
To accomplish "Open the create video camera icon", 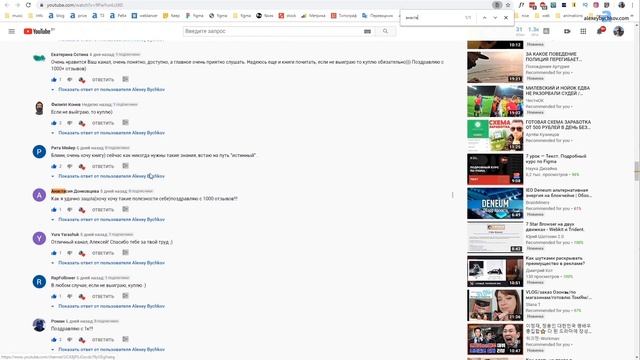I will click(x=567, y=31).
